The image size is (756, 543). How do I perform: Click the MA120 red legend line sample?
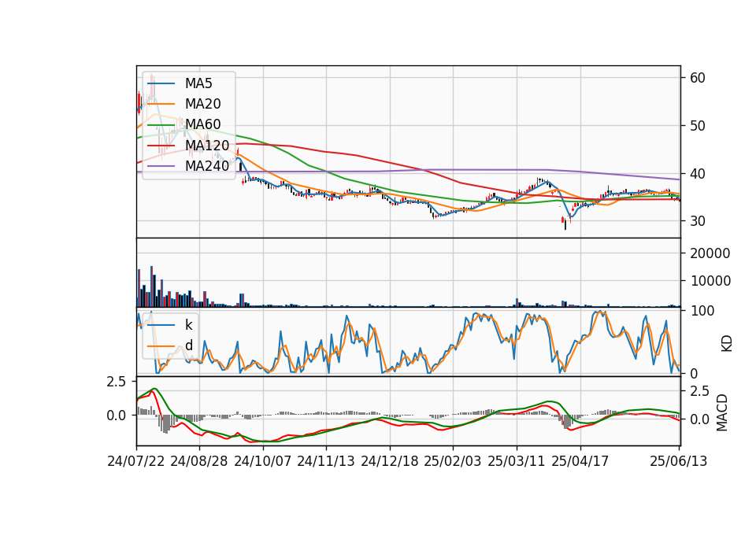pyautogui.click(x=161, y=146)
